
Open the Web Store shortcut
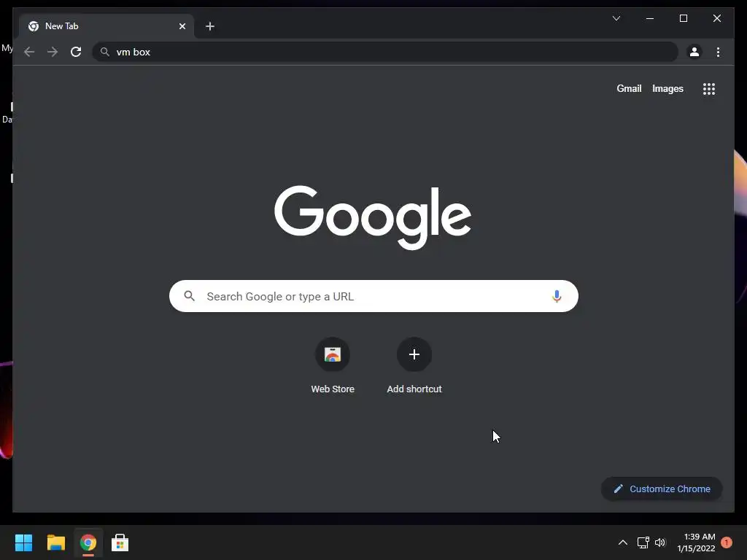pos(333,366)
